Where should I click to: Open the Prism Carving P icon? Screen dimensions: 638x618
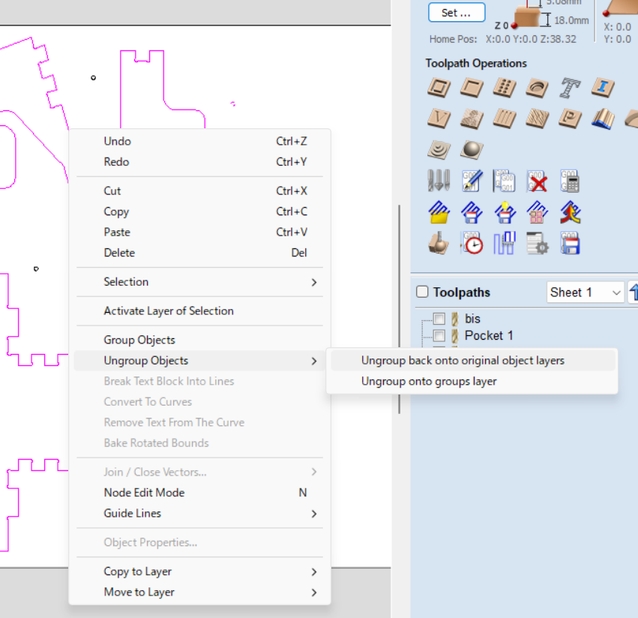pyautogui.click(x=570, y=118)
